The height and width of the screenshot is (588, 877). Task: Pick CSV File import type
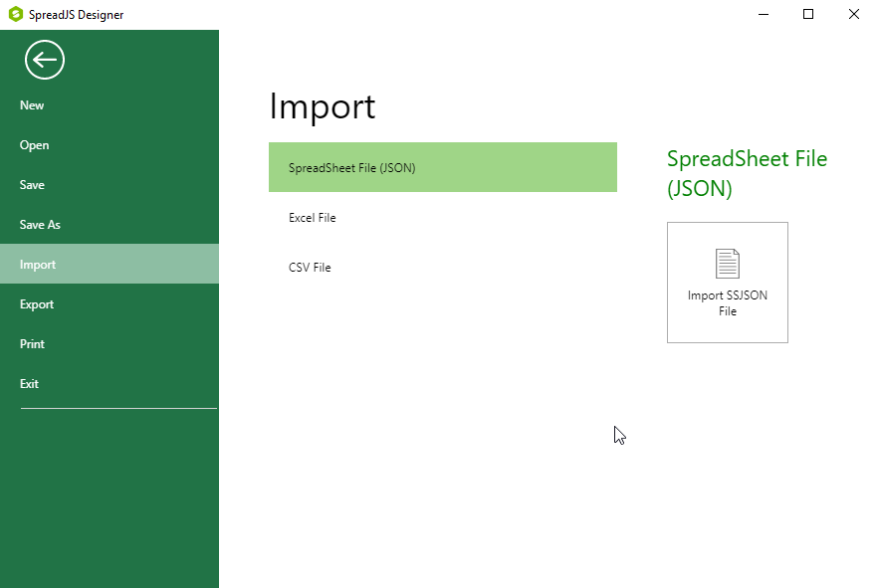point(442,268)
